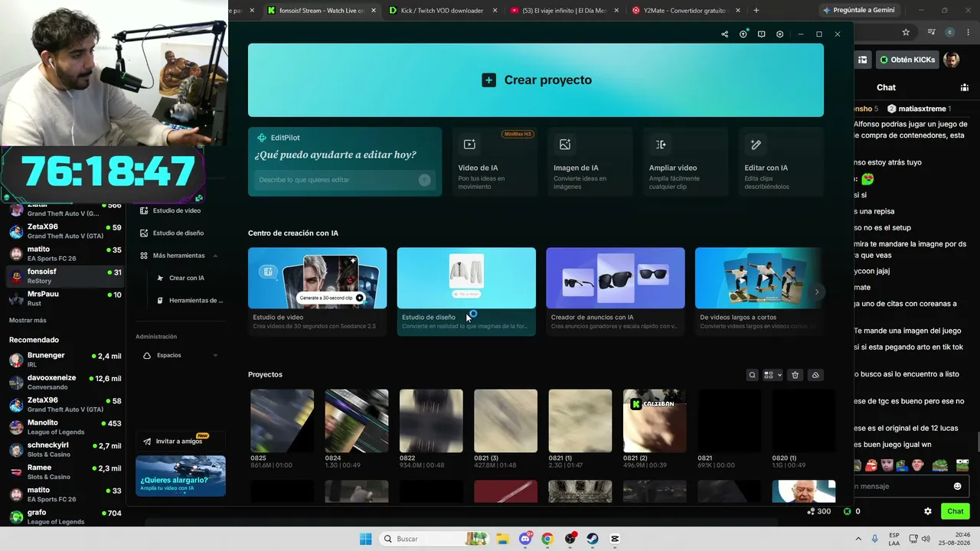Open the Estudio de video creation card

pos(317,291)
